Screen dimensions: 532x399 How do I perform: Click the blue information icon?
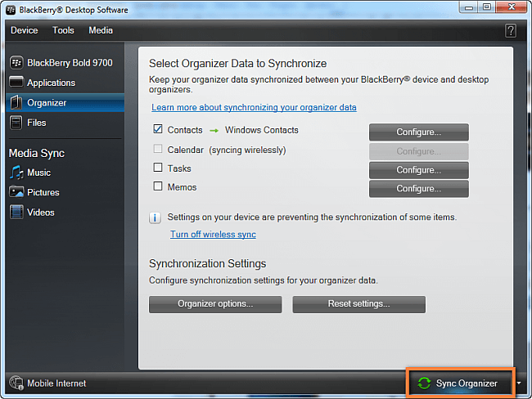pyautogui.click(x=155, y=217)
